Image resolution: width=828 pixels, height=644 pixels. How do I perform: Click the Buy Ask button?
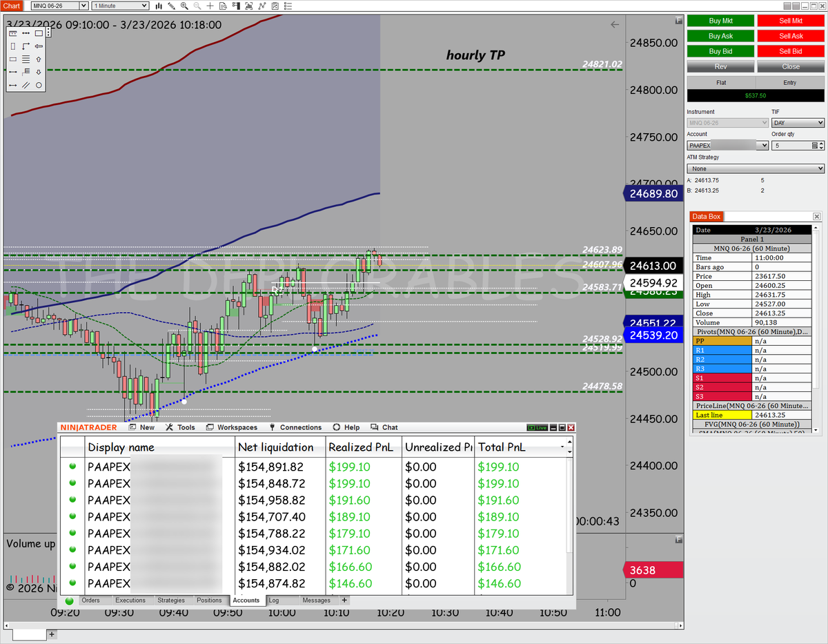click(x=720, y=36)
